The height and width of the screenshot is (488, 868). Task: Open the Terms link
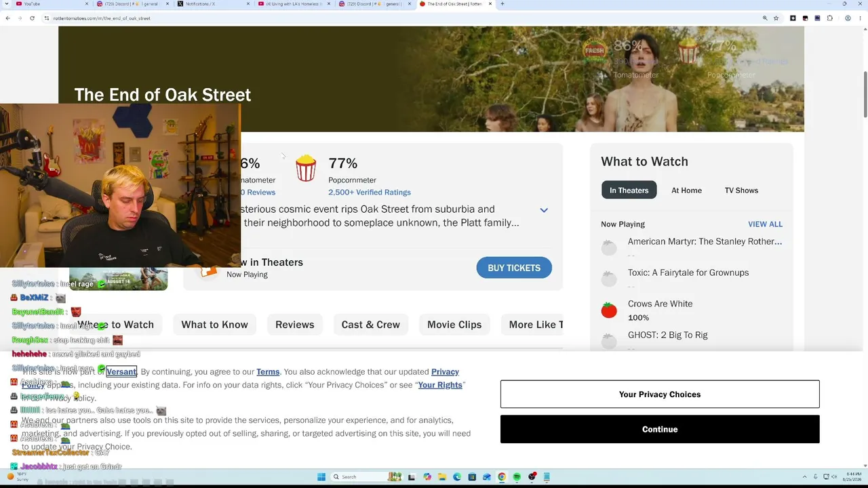coord(268,371)
